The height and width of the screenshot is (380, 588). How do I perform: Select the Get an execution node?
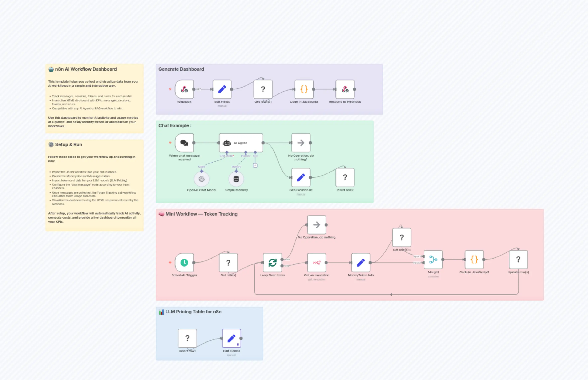click(317, 263)
